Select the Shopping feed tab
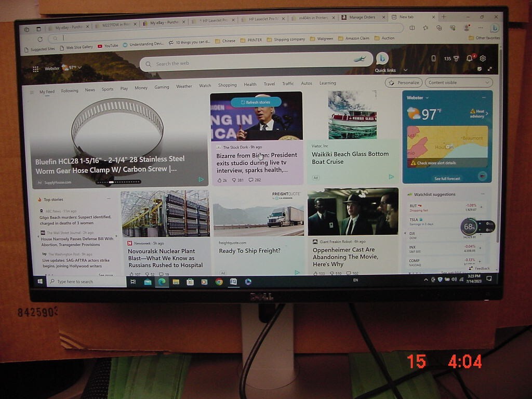Image resolution: width=532 pixels, height=399 pixels. (x=228, y=85)
